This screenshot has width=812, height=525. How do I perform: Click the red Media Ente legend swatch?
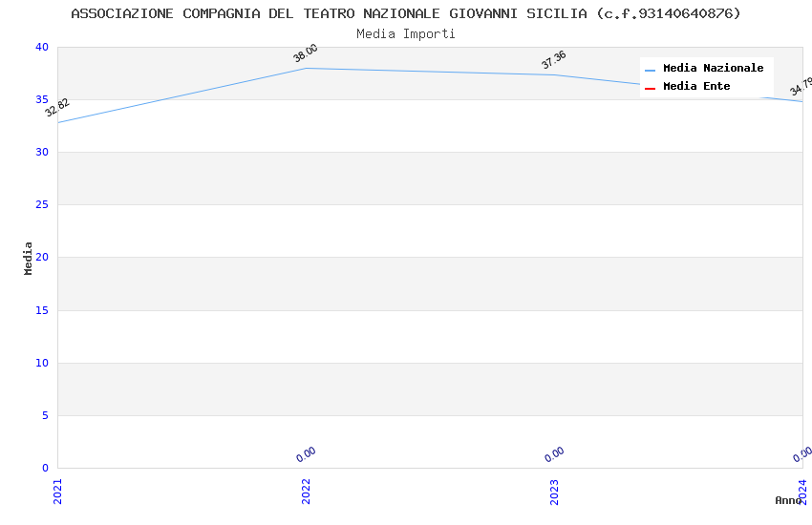[651, 88]
